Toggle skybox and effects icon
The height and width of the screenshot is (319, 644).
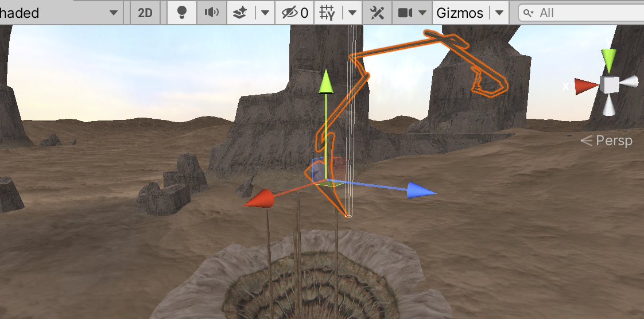240,13
